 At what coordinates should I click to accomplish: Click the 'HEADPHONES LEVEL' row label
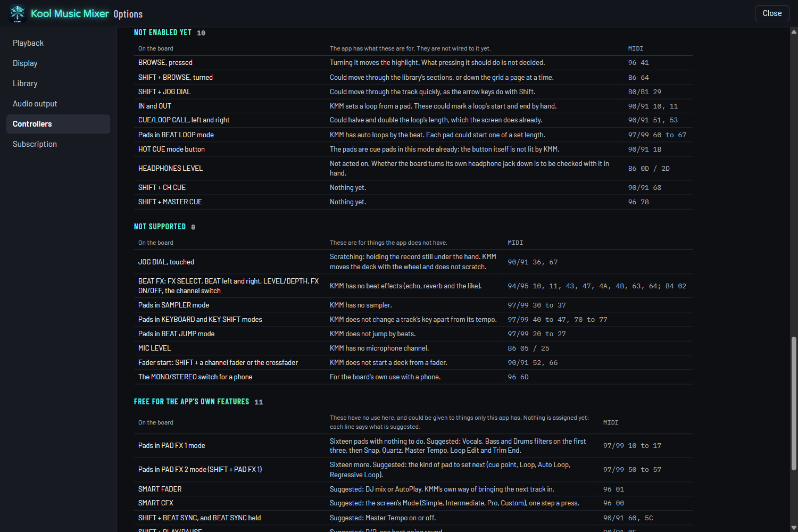tap(171, 169)
